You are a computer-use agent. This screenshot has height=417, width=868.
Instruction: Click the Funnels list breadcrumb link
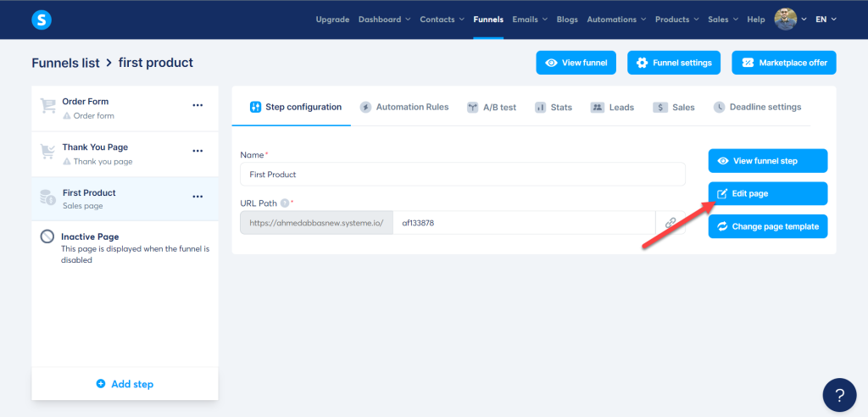pos(64,63)
